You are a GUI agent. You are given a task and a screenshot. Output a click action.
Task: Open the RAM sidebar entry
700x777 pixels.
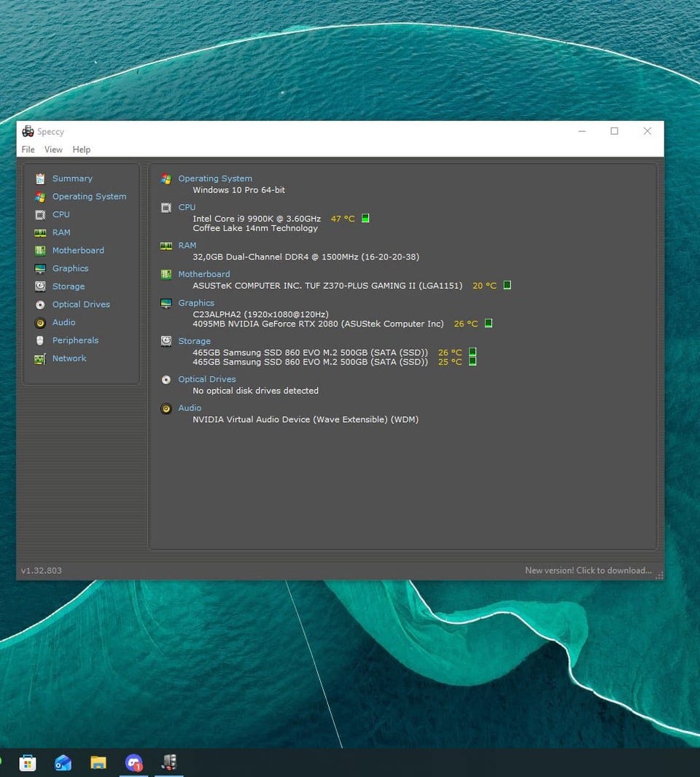coord(61,233)
